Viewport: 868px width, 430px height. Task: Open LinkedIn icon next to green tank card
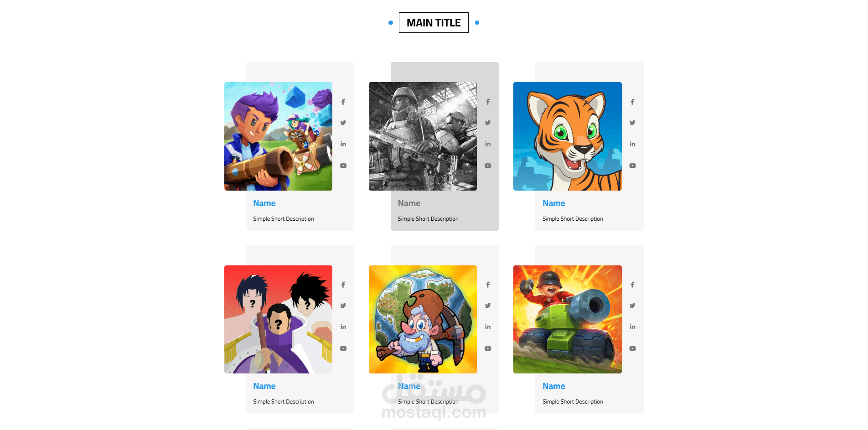632,327
